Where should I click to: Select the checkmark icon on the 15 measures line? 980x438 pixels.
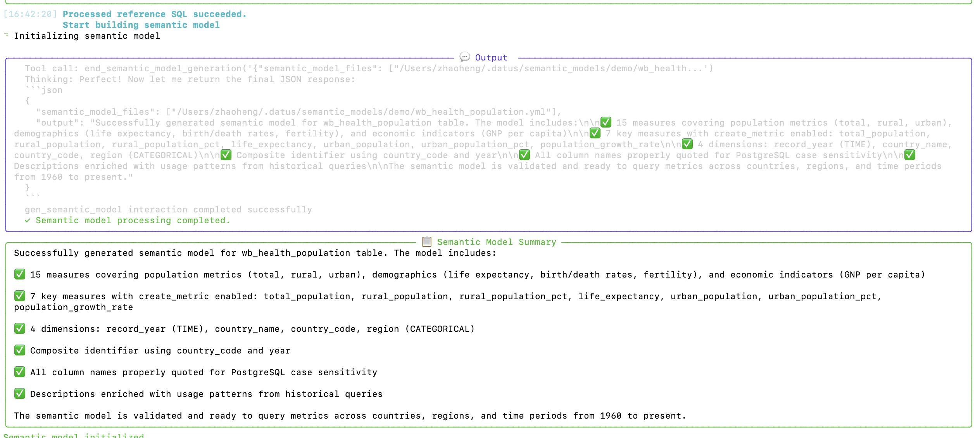click(x=19, y=274)
